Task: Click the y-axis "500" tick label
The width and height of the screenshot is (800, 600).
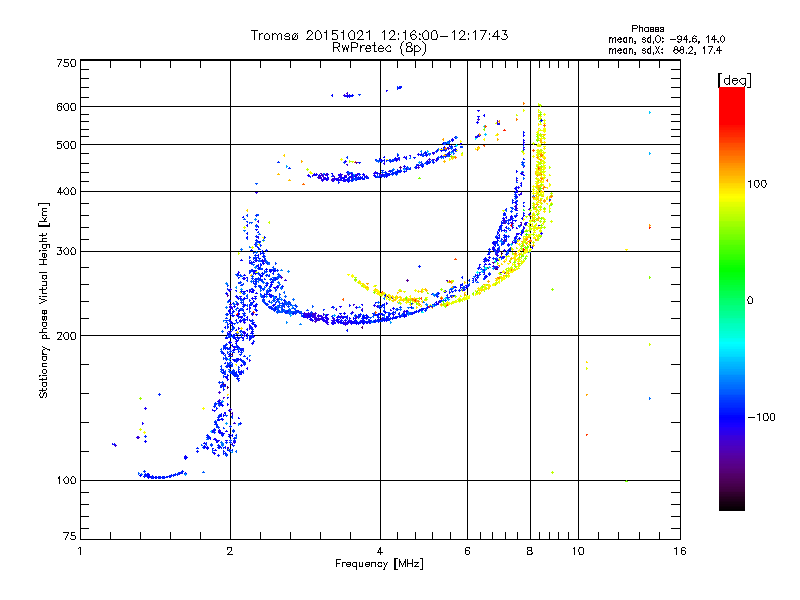Action: point(66,145)
